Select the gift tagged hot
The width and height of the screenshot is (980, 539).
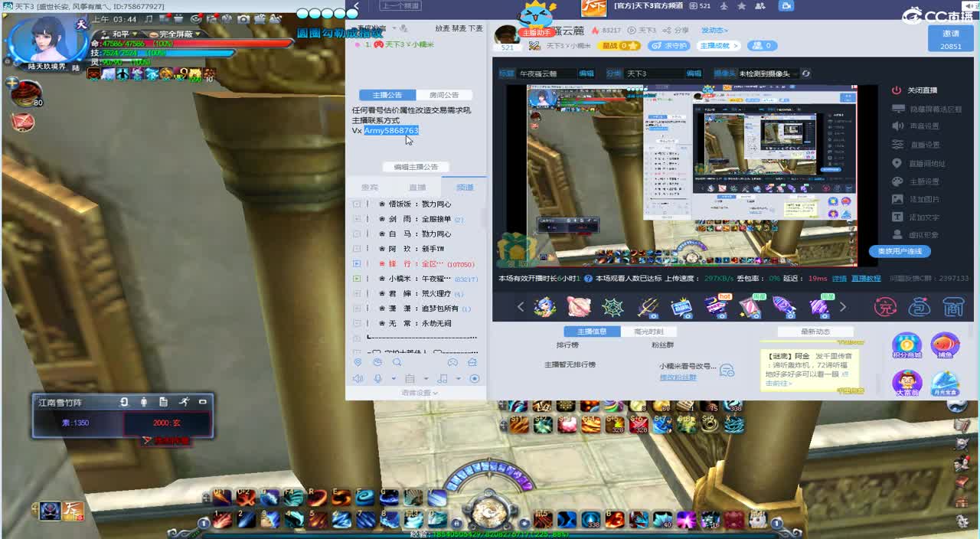(717, 306)
